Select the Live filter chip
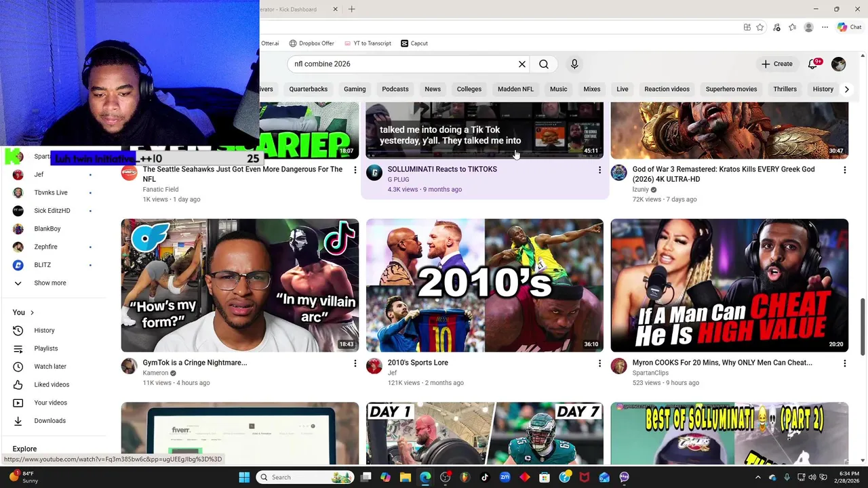 click(x=623, y=89)
